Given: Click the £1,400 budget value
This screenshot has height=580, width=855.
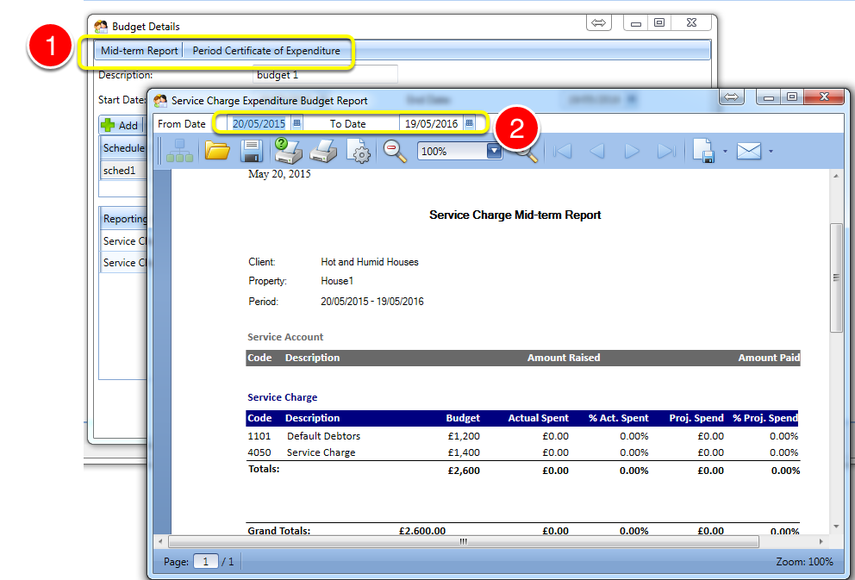Looking at the screenshot, I should [x=463, y=452].
